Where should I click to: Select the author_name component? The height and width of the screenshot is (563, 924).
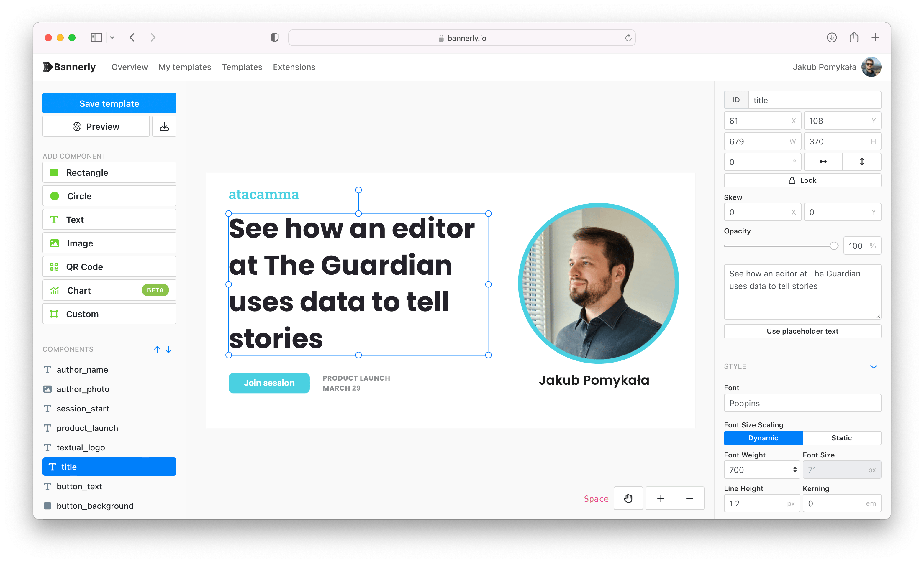(109, 370)
